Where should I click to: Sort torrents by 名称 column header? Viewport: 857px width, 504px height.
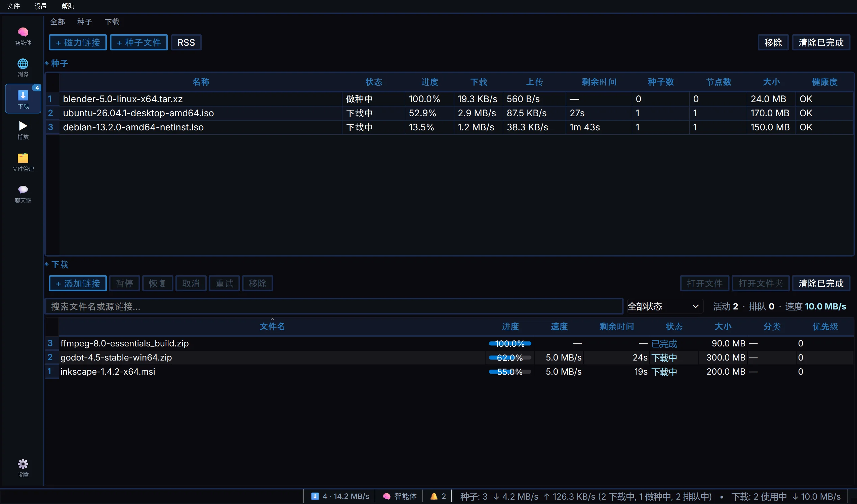pos(201,82)
